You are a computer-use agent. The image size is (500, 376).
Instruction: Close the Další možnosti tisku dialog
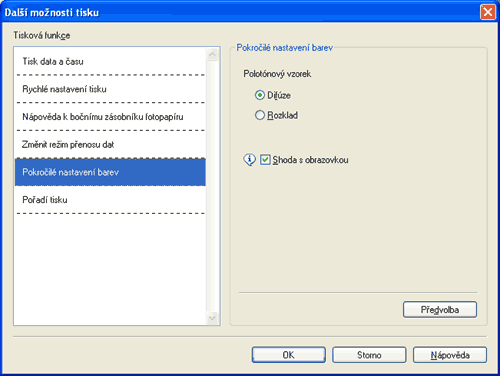pos(488,12)
